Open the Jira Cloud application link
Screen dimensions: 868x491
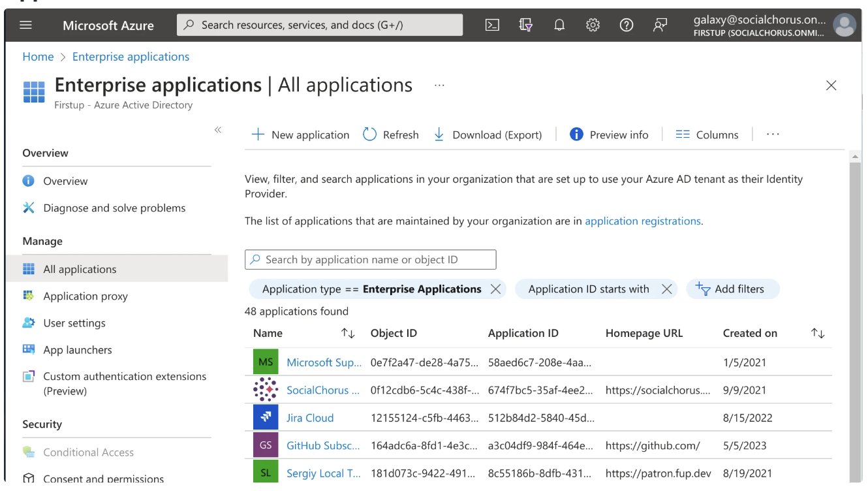pos(310,418)
